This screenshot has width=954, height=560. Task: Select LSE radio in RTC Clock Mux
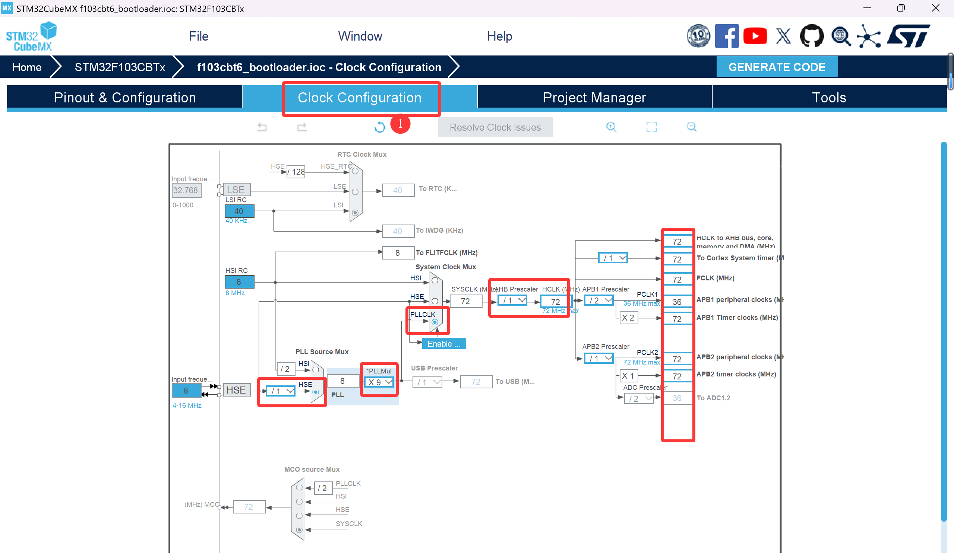[355, 192]
